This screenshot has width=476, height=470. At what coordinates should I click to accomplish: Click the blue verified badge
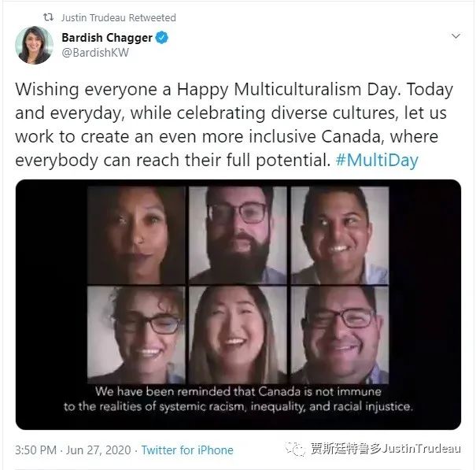(162, 38)
